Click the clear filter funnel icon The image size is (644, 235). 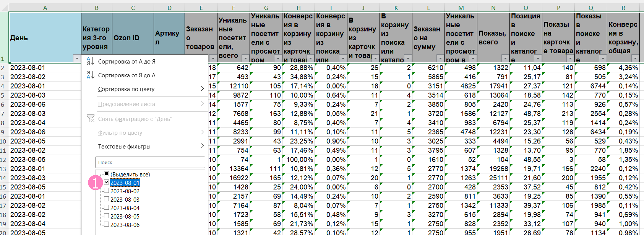[x=91, y=119]
